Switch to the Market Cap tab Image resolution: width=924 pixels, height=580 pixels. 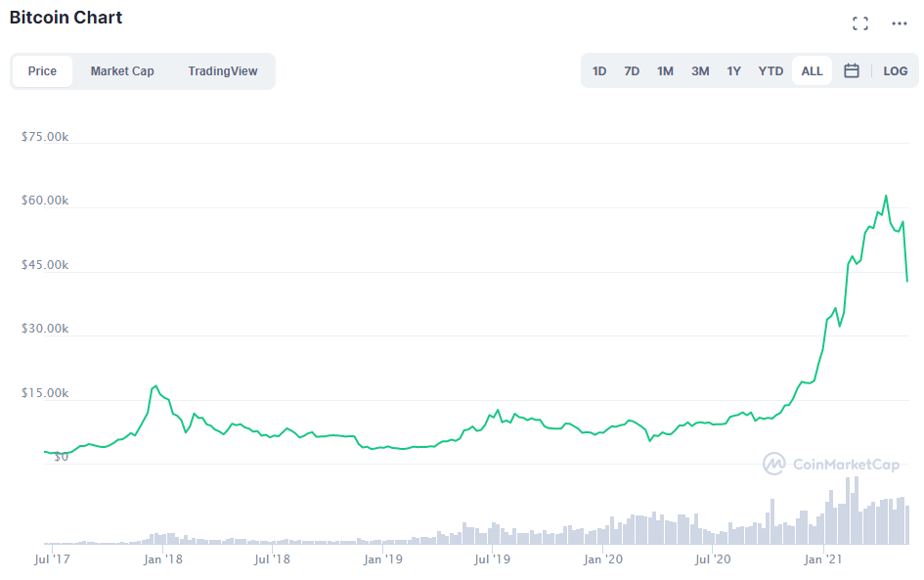point(122,70)
